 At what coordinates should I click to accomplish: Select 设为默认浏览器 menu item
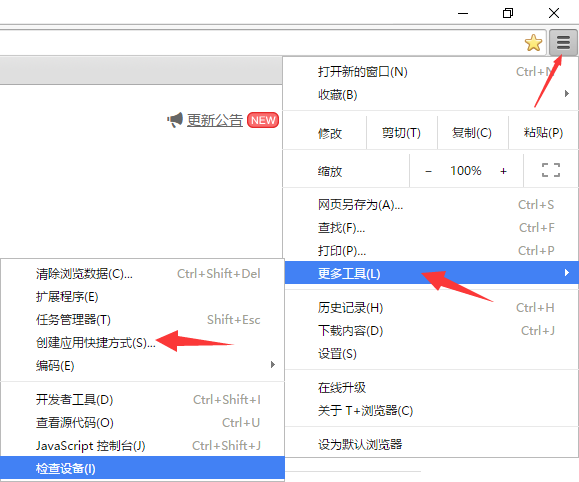pyautogui.click(x=431, y=444)
